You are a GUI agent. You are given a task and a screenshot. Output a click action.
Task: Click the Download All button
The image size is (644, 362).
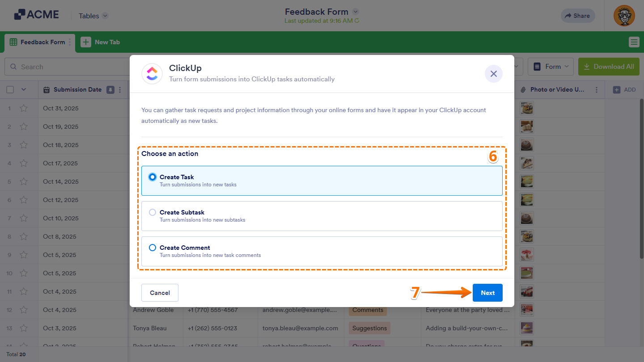point(609,66)
